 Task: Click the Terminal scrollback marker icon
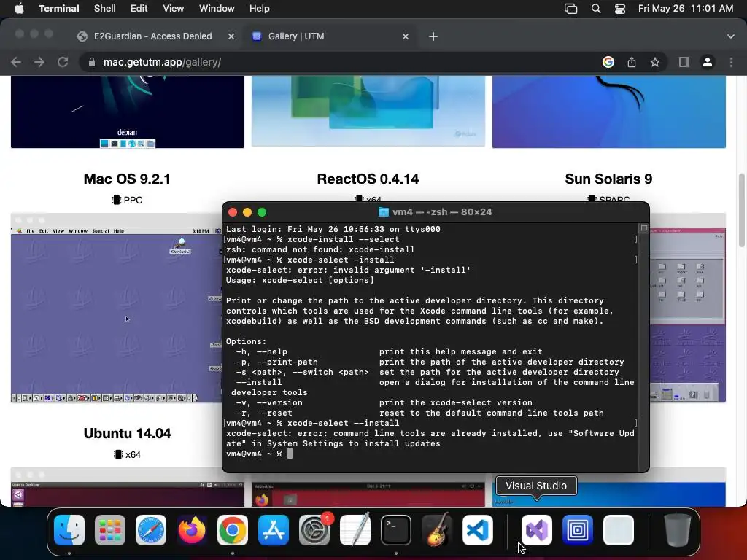(x=643, y=228)
